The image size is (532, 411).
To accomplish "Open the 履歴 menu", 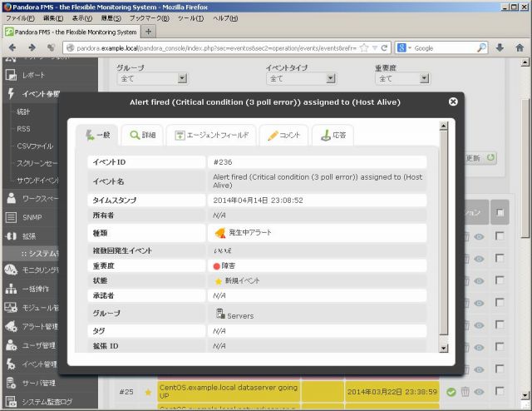I will tap(111, 18).
